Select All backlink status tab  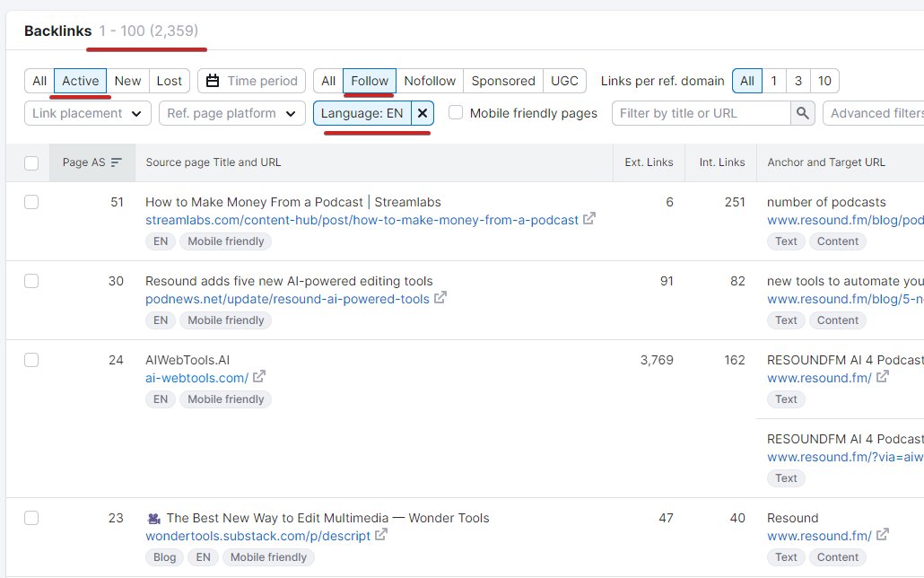point(39,81)
